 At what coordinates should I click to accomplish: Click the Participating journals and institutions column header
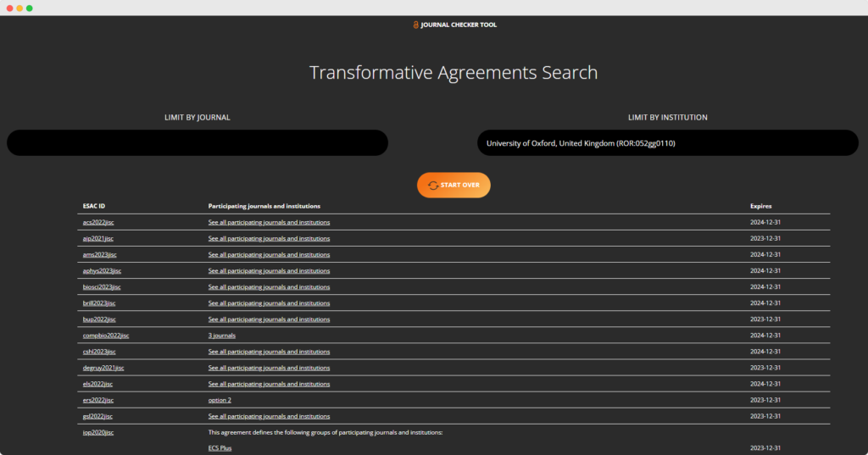point(264,206)
